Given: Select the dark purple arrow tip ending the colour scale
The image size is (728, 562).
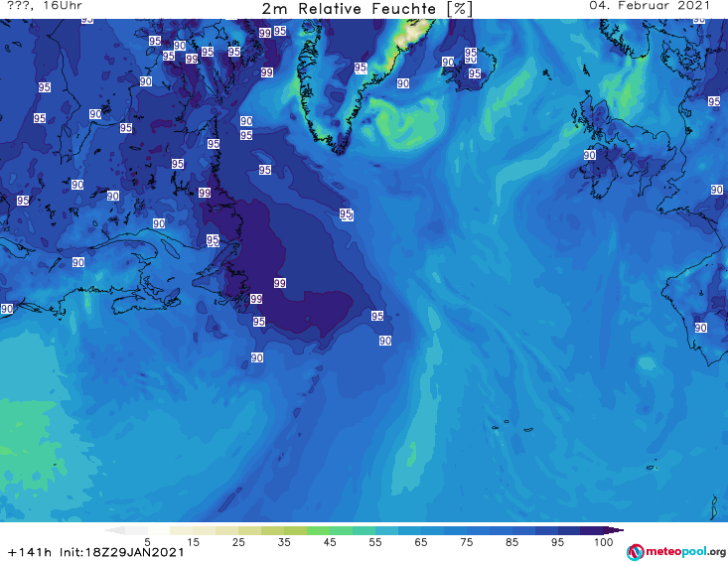Looking at the screenshot, I should [614, 530].
